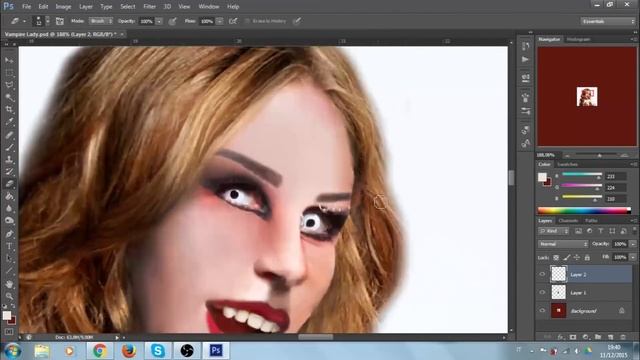Open Skype from the taskbar
The image size is (640, 360).
tap(158, 351)
